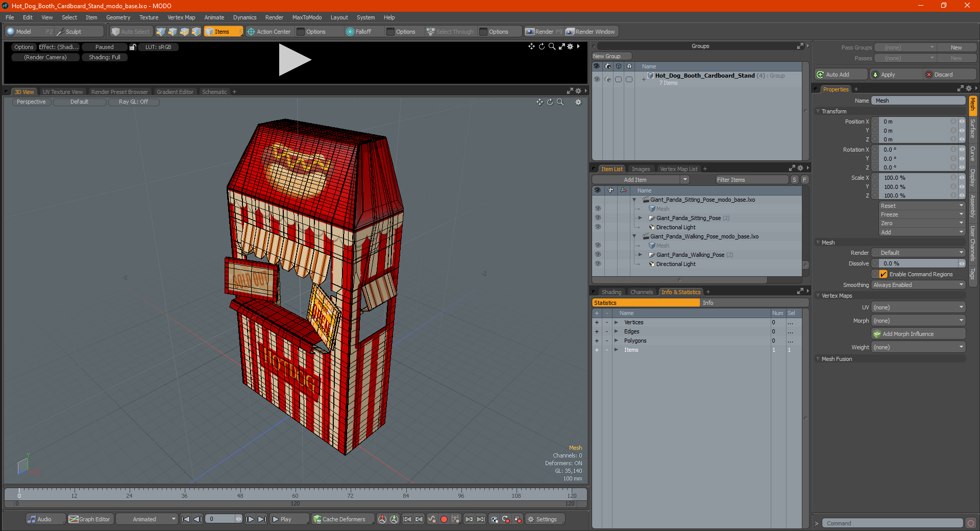Image resolution: width=980 pixels, height=531 pixels.
Task: Expand the Vertices statistics row
Action: coord(617,322)
